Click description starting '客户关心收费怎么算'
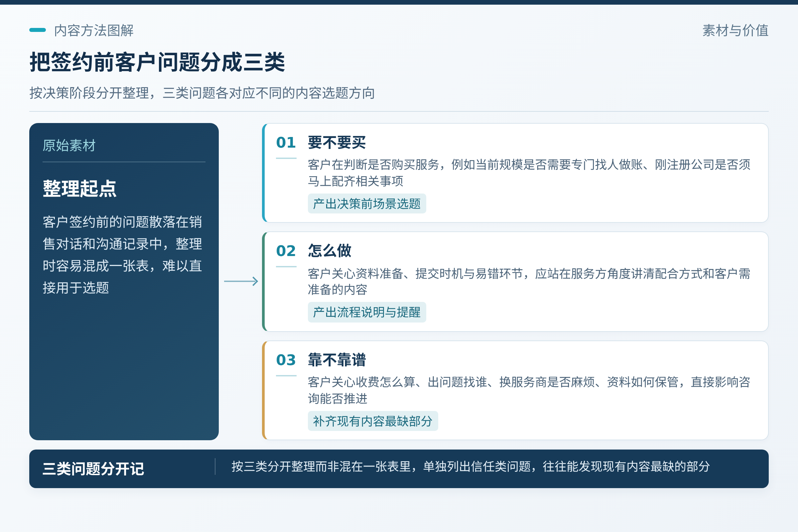 pos(529,390)
